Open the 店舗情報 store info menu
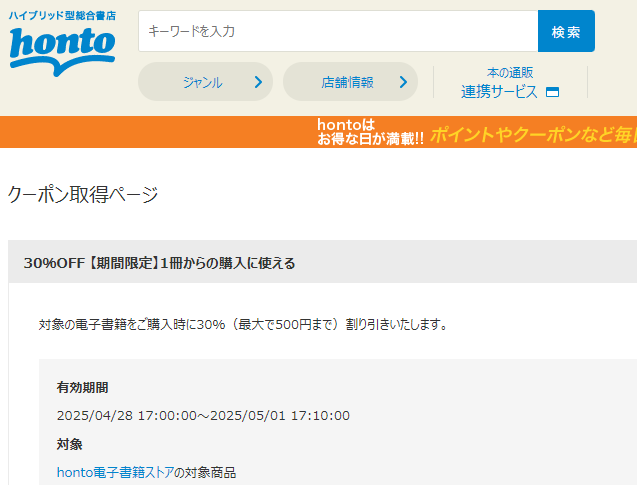 350,82
